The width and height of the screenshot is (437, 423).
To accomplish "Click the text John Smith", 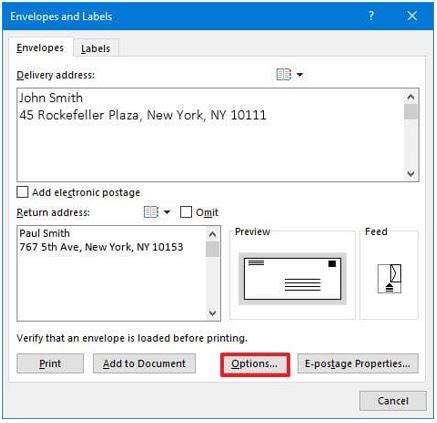I will click(51, 98).
